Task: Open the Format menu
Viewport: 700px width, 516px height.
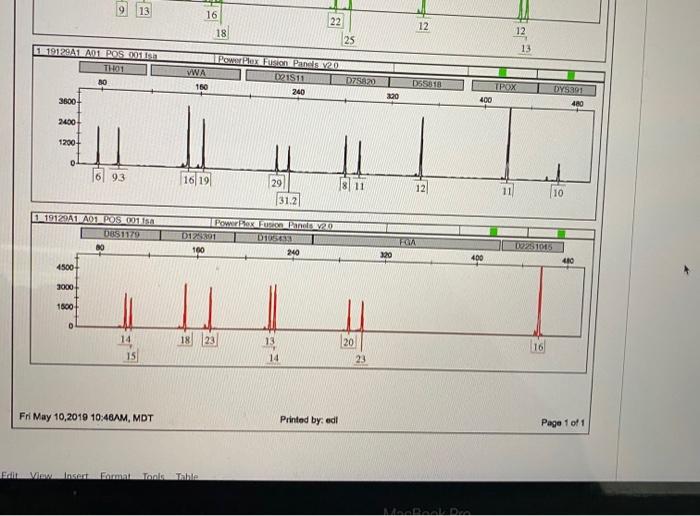Action: [x=115, y=477]
